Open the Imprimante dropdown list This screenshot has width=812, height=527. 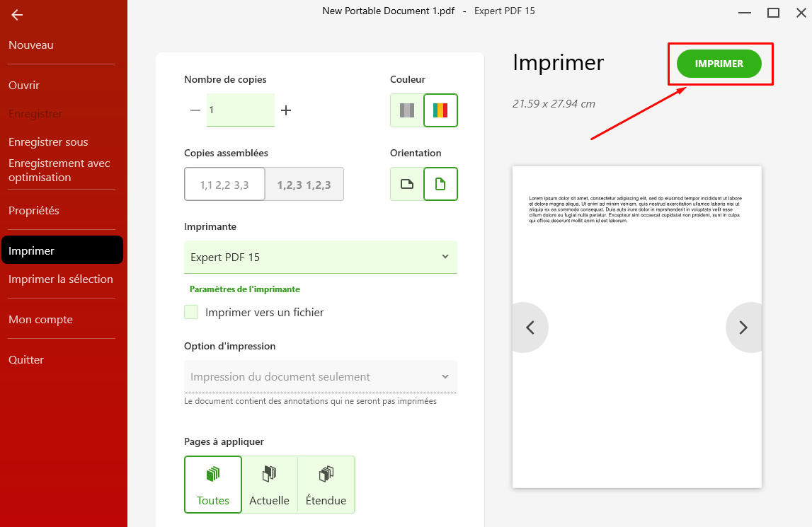pos(320,257)
